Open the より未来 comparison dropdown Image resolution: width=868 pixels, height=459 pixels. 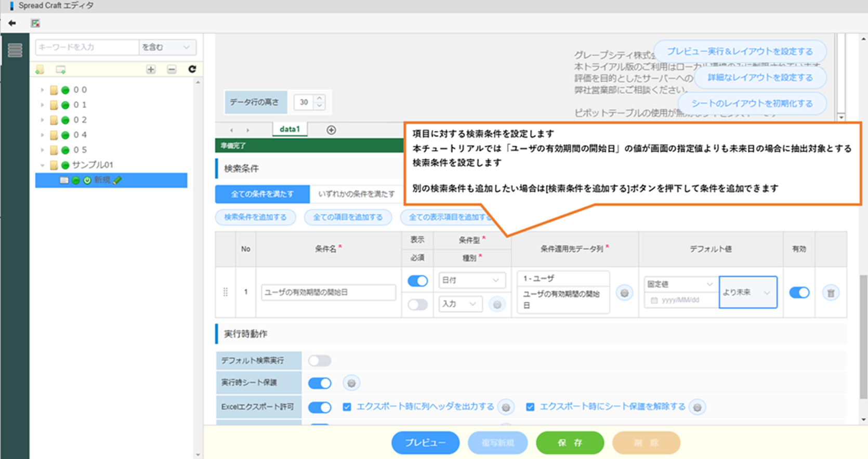tap(747, 293)
